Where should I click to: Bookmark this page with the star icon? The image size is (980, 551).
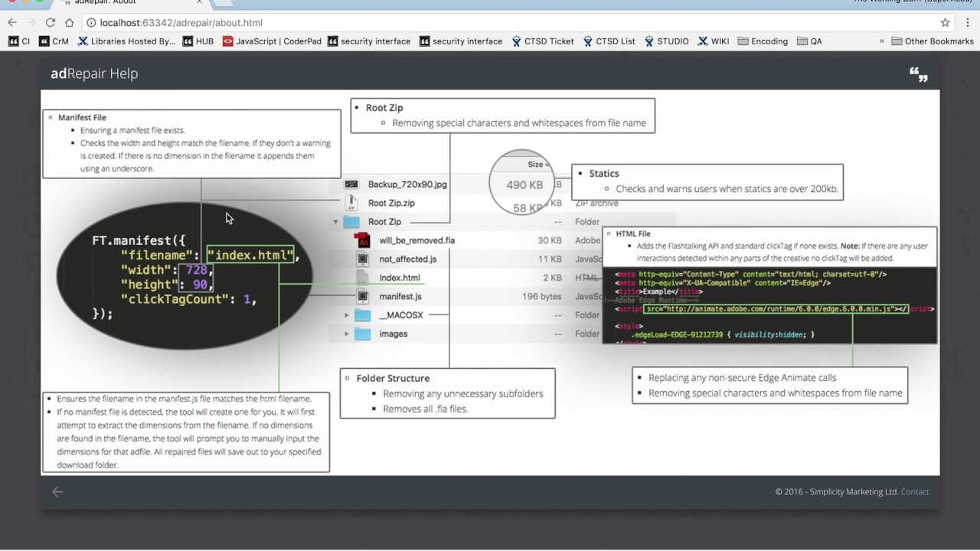click(946, 22)
